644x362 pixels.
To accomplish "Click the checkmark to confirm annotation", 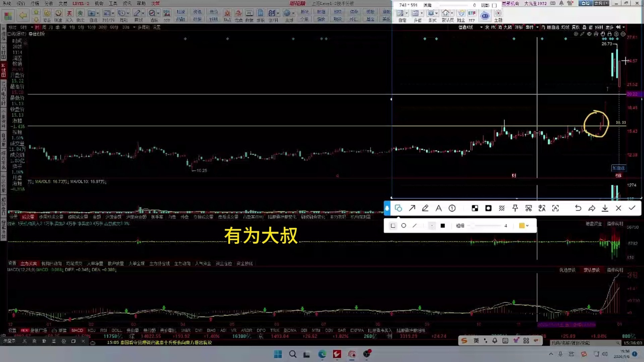I will (x=633, y=208).
